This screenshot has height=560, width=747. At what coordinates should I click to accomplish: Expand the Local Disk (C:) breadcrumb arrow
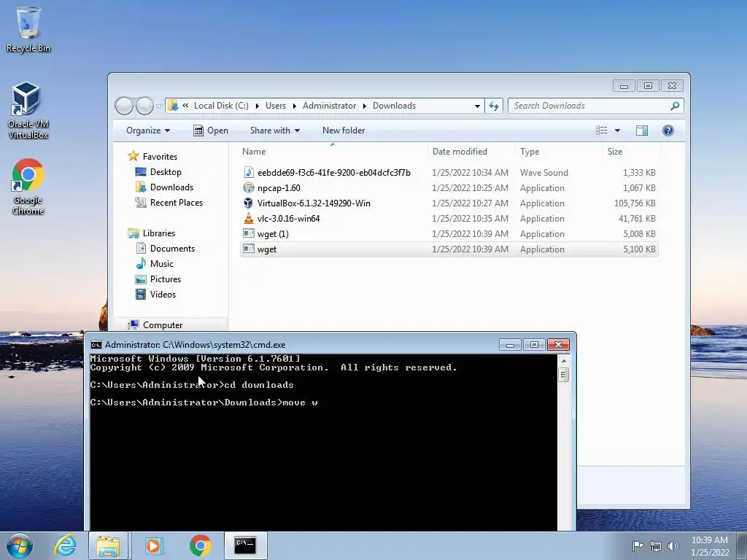pos(258,106)
